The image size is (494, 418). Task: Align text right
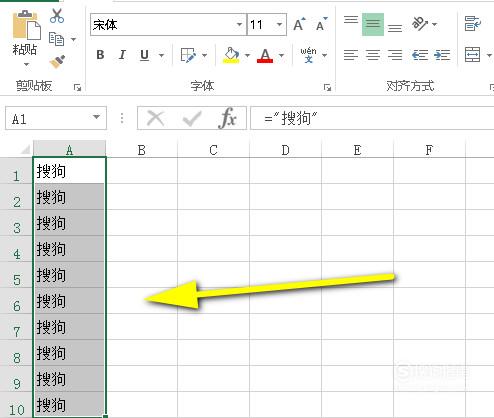click(x=395, y=55)
